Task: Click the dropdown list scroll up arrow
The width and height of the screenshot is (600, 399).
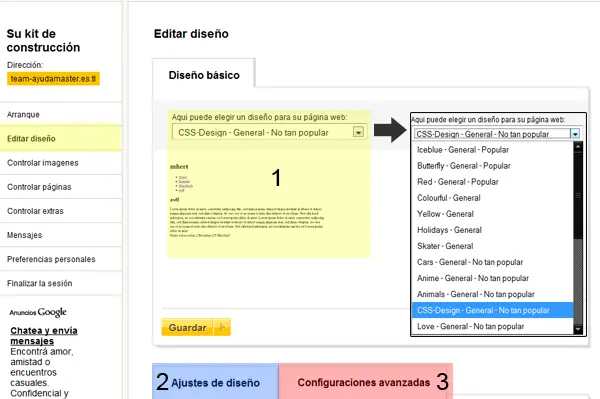Action: click(x=578, y=147)
